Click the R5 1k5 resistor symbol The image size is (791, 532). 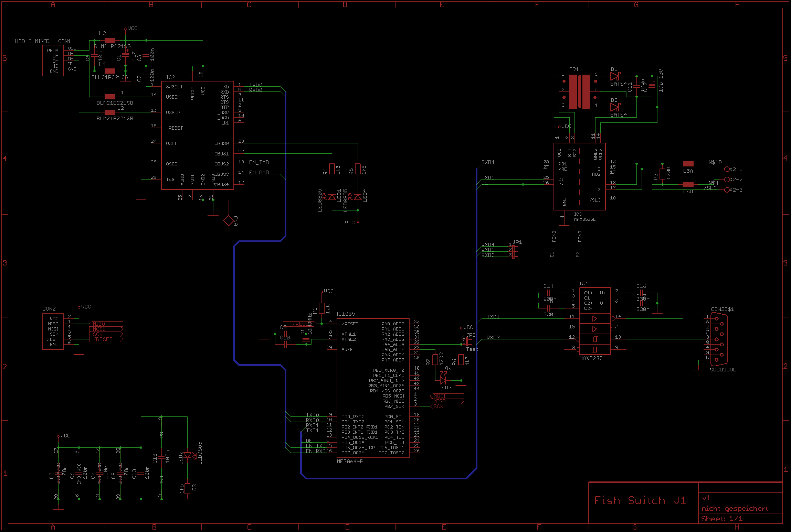(358, 169)
